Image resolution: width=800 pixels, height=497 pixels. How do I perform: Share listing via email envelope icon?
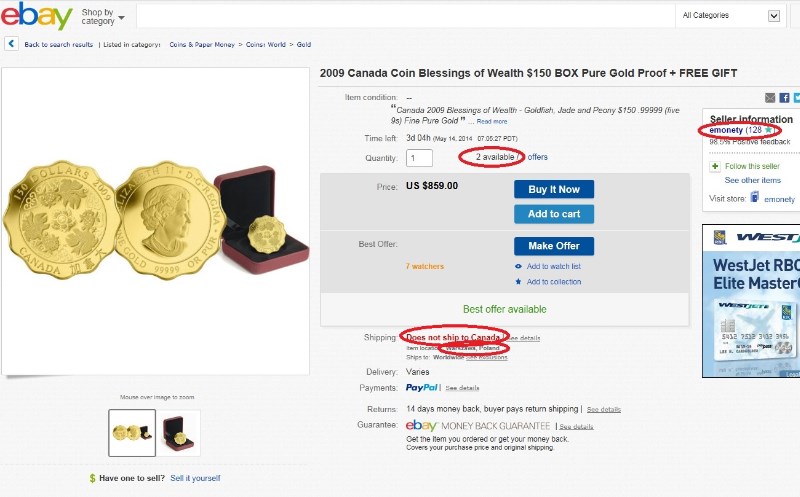[x=770, y=98]
